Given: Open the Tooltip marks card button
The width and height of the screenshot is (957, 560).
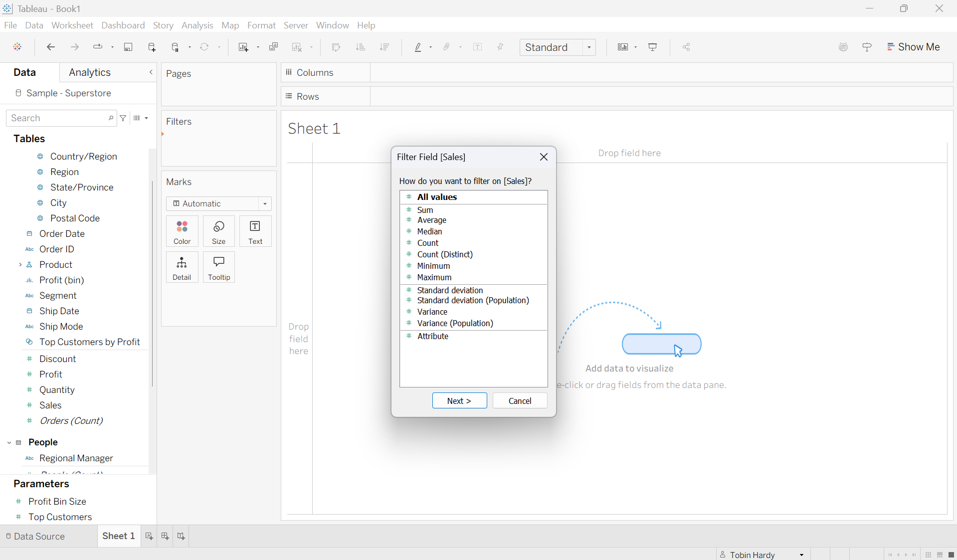Looking at the screenshot, I should pyautogui.click(x=219, y=268).
